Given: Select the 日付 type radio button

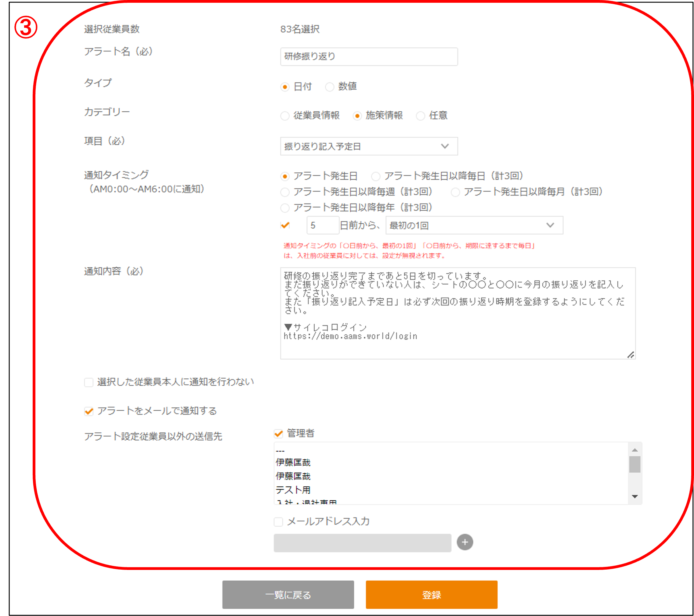Looking at the screenshot, I should (285, 87).
